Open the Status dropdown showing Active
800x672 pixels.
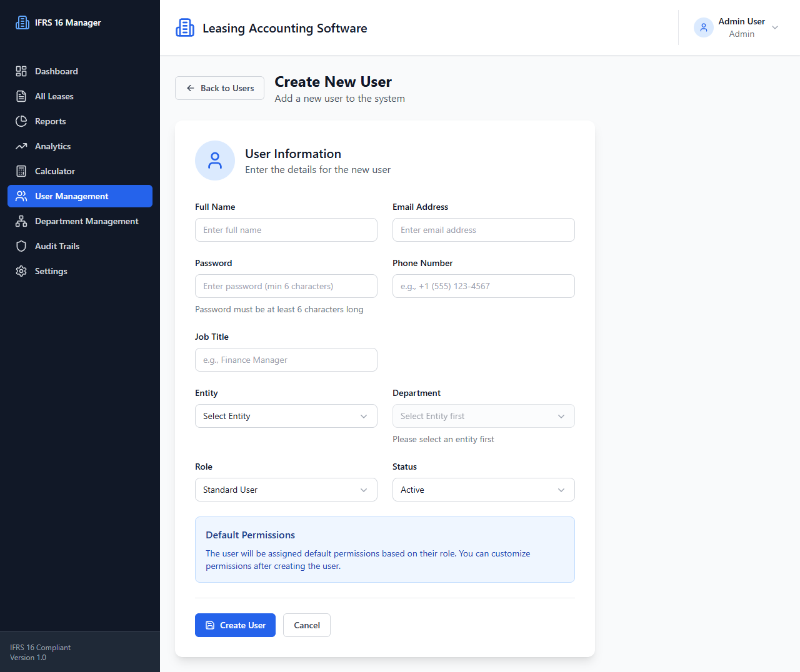[484, 490]
